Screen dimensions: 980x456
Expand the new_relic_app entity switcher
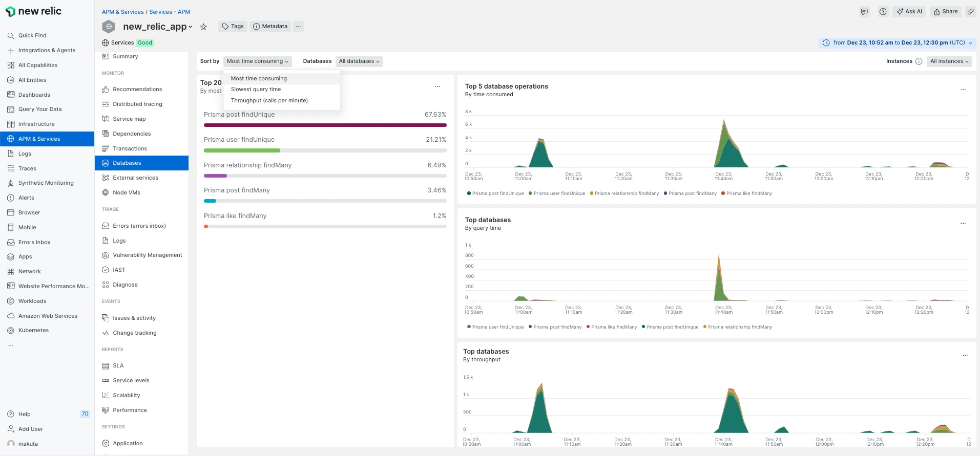157,27
